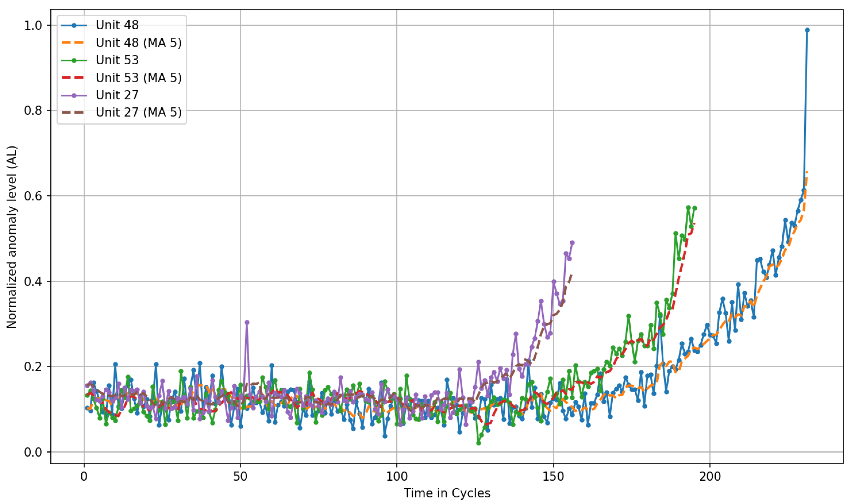
Task: Click the Unit 48 (MA 5) legend label
Action: (139, 42)
